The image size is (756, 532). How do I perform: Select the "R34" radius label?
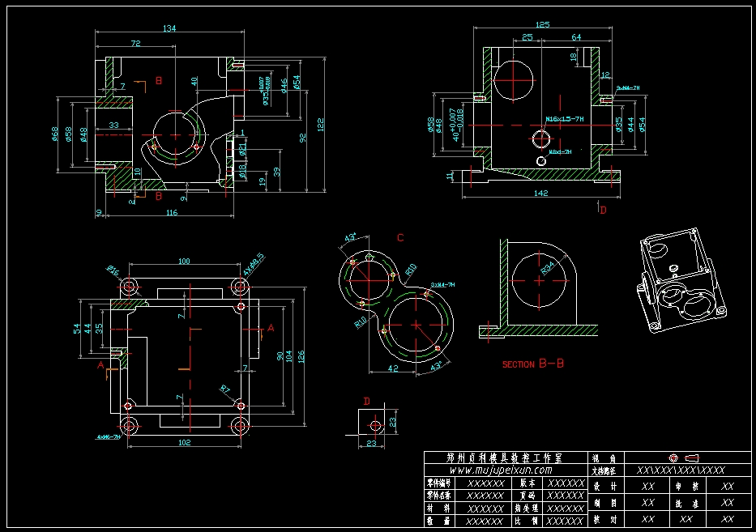[x=549, y=268]
